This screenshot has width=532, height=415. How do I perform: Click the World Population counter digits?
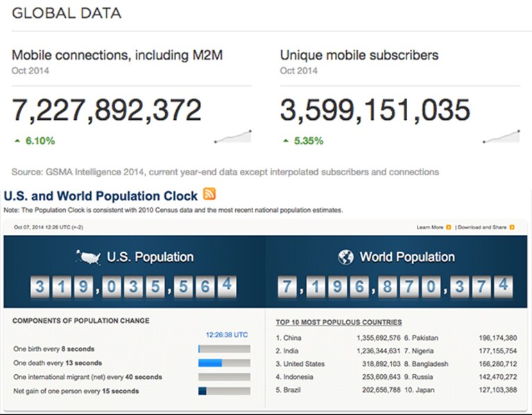[395, 287]
